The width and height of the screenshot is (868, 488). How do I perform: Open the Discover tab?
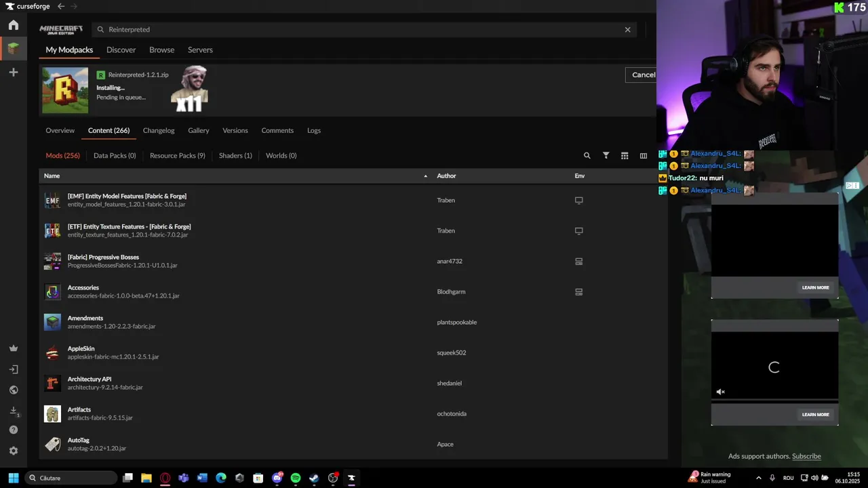tap(121, 50)
